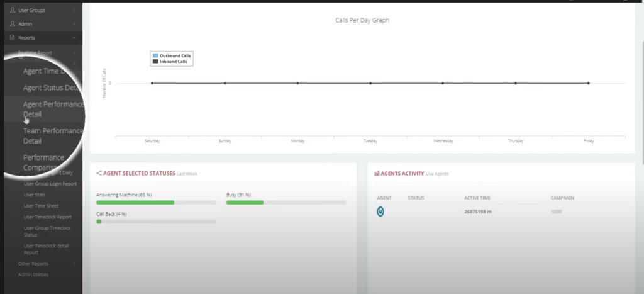Click the Saturday data point on graph

click(152, 83)
